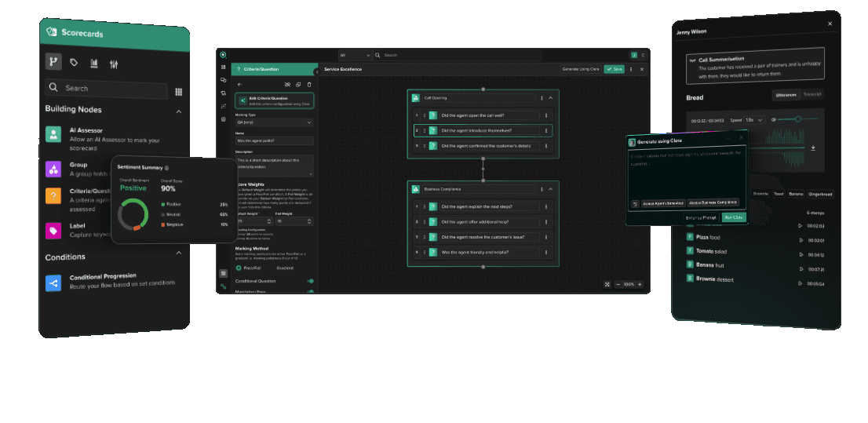Collapse the Criteria/Question side panel arrow

tap(316, 71)
